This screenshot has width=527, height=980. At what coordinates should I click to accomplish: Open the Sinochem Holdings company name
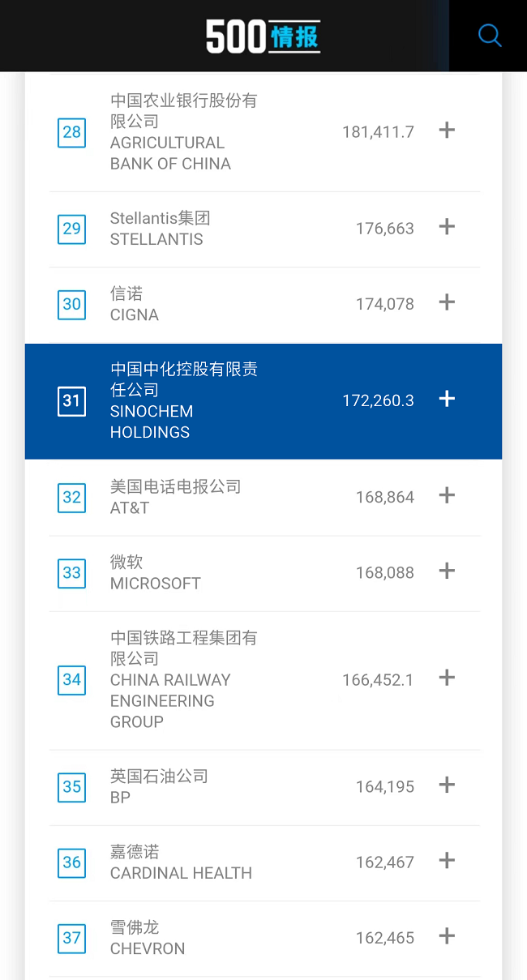click(x=184, y=400)
